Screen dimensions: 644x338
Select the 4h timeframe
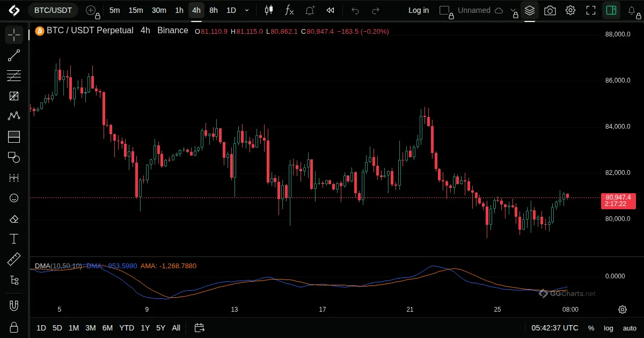point(196,10)
